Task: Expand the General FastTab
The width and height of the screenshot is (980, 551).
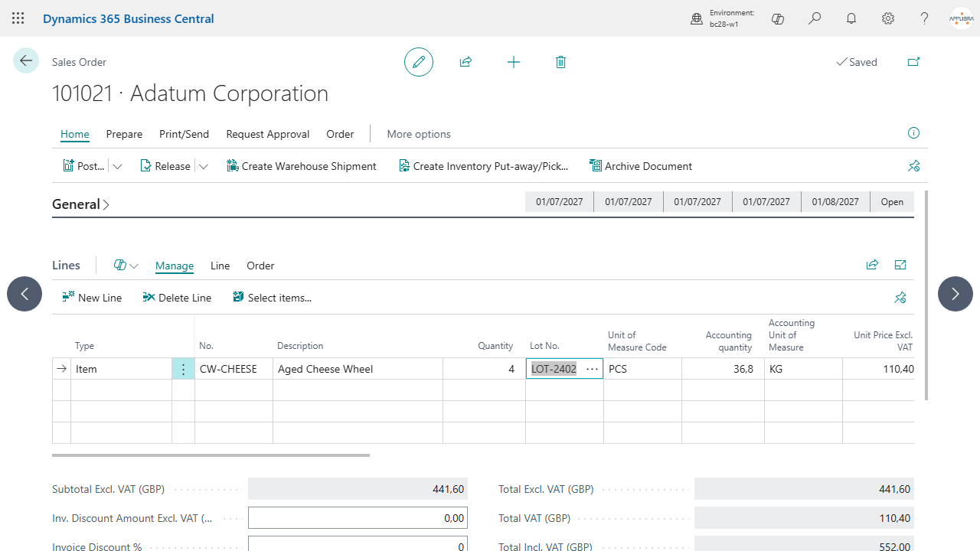Action: pos(81,204)
